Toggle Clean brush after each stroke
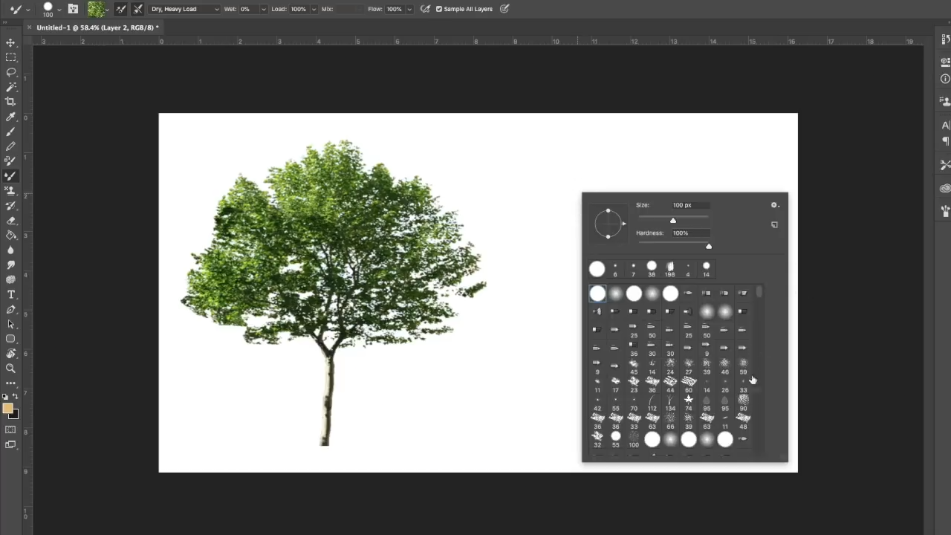 tap(138, 9)
